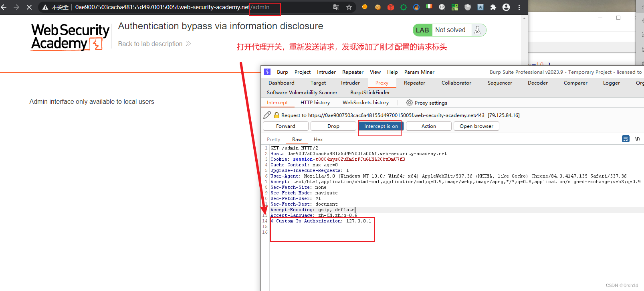Open the cookie extension icon
Image resolution: width=644 pixels, height=291 pixels.
378,7
